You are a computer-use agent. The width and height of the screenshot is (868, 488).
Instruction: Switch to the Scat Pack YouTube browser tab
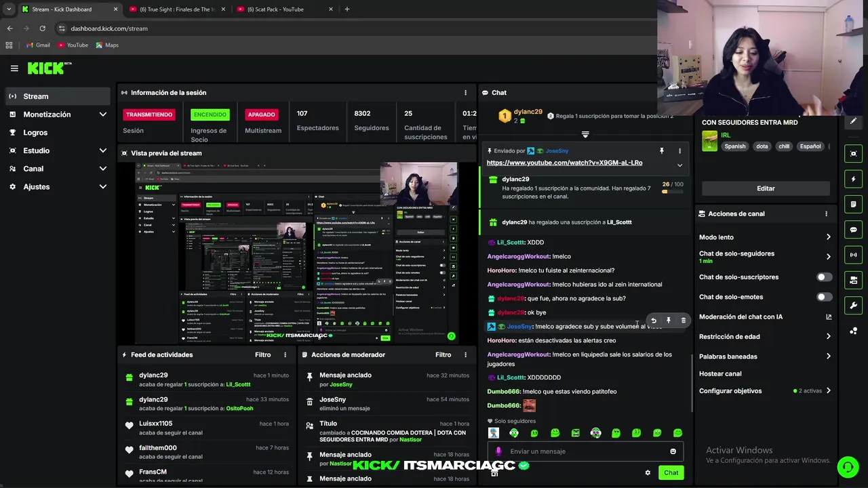tap(285, 9)
